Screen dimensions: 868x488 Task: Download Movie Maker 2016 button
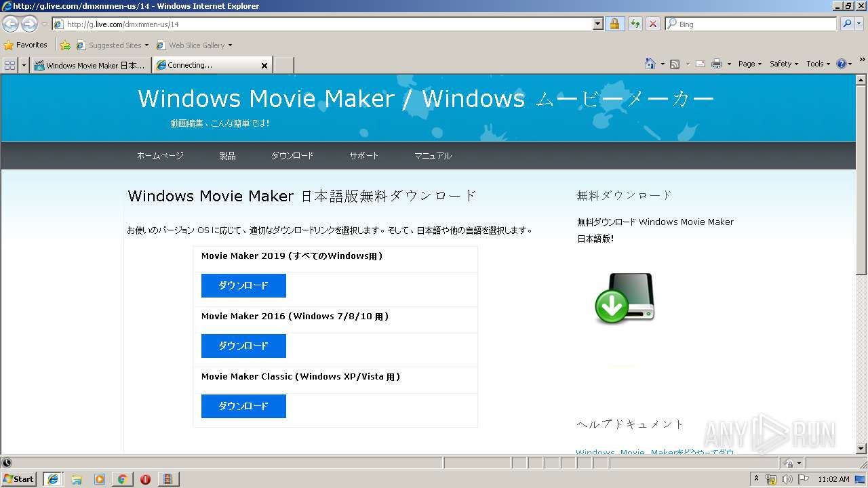(x=243, y=346)
